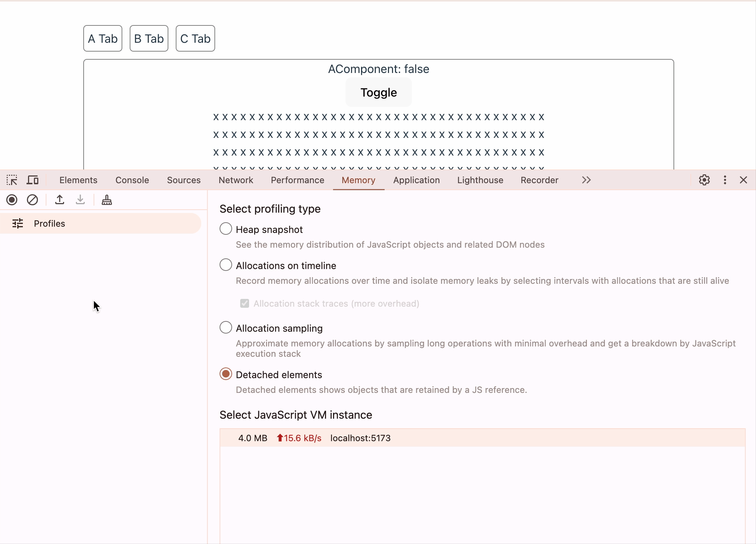Click the B Tab button
The height and width of the screenshot is (544, 756).
click(x=149, y=39)
